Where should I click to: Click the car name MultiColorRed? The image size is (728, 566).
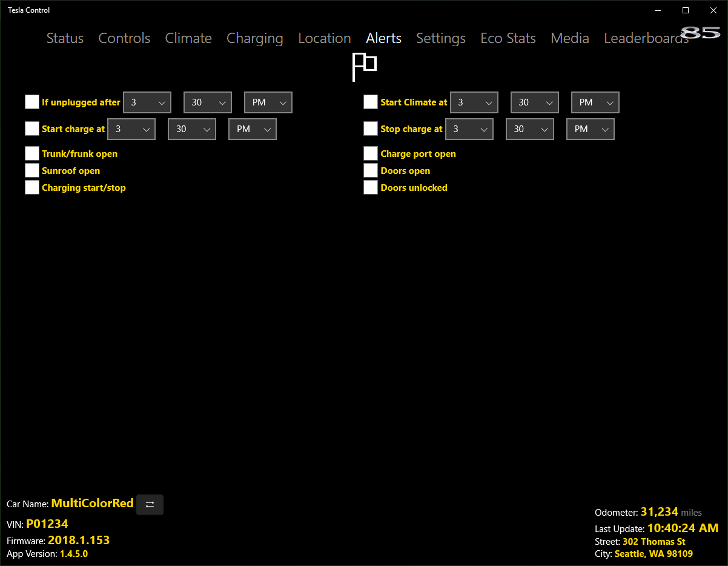tap(92, 503)
